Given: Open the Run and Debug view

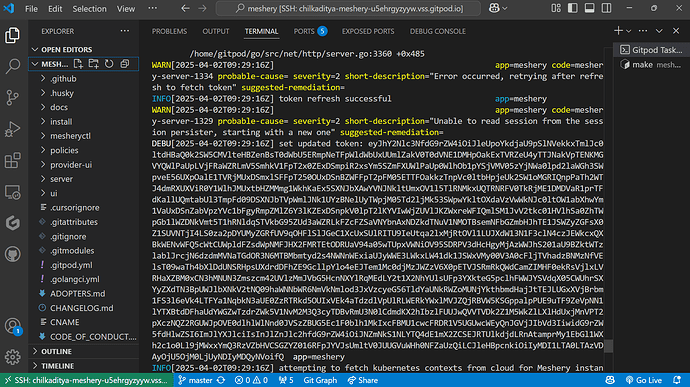Looking at the screenshot, I should 12,129.
